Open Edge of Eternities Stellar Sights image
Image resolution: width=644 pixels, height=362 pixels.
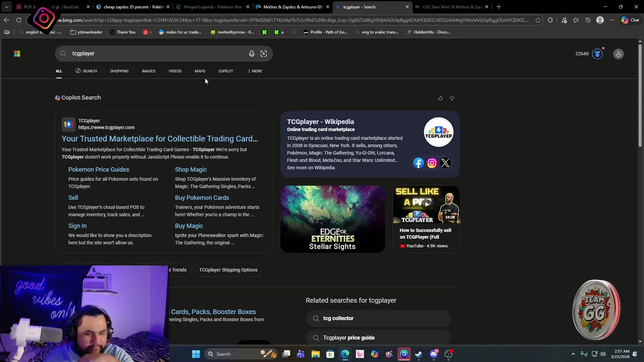click(333, 219)
